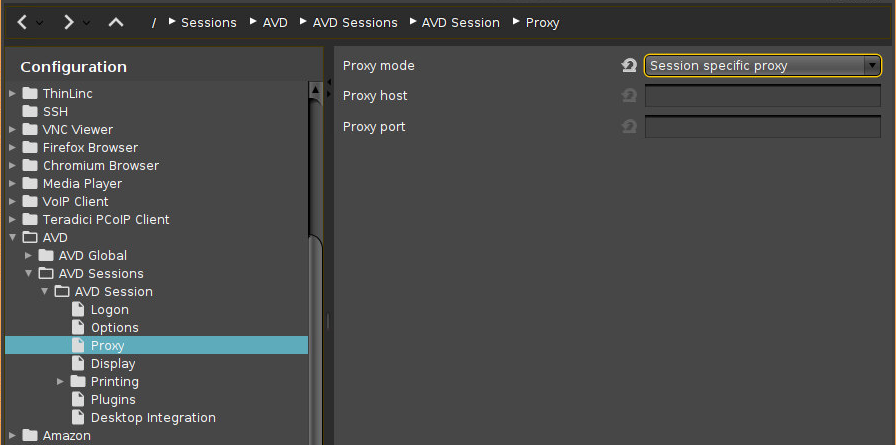The image size is (896, 445).
Task: Open the Desktop Integration page
Action: point(152,418)
